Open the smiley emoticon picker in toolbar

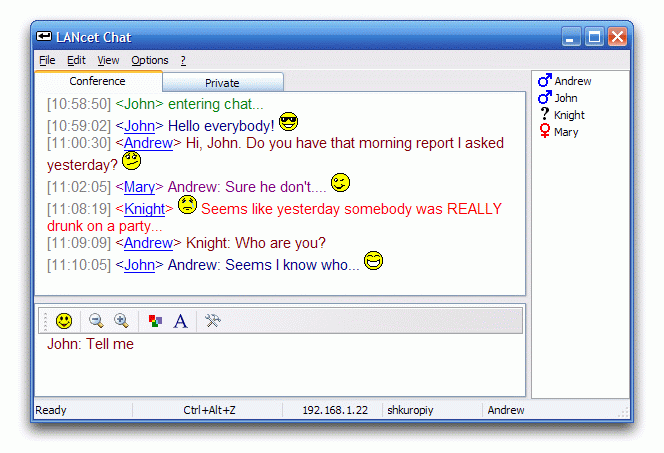pyautogui.click(x=64, y=321)
